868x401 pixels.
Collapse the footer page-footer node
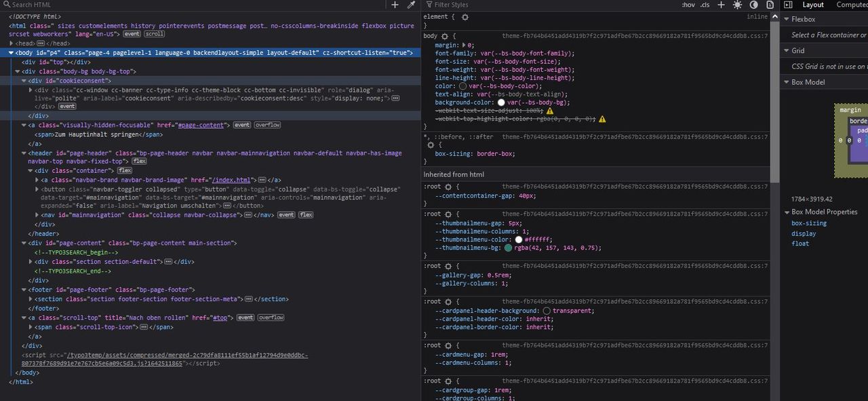tap(24, 290)
